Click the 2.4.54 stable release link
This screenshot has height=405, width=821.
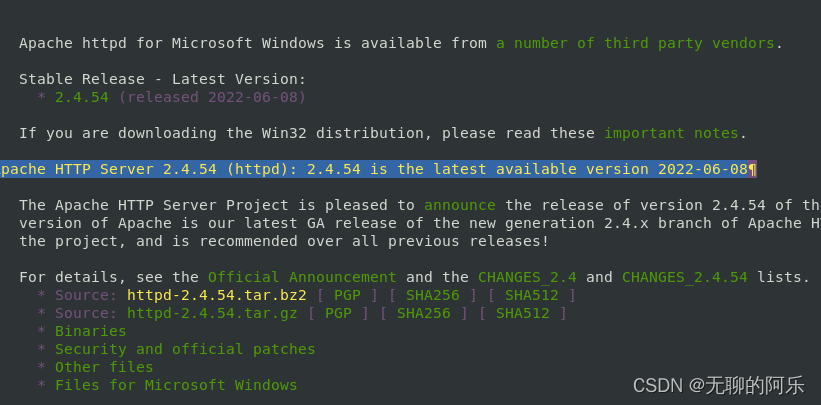[82, 97]
